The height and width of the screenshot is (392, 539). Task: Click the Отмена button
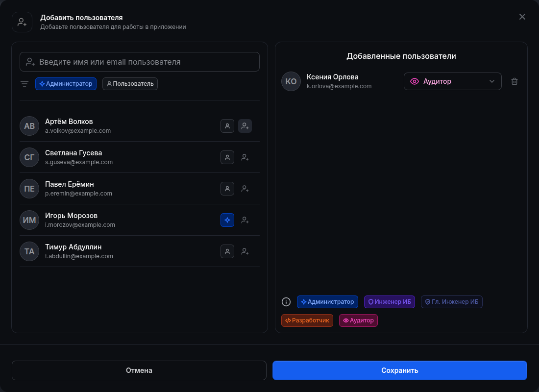point(139,370)
